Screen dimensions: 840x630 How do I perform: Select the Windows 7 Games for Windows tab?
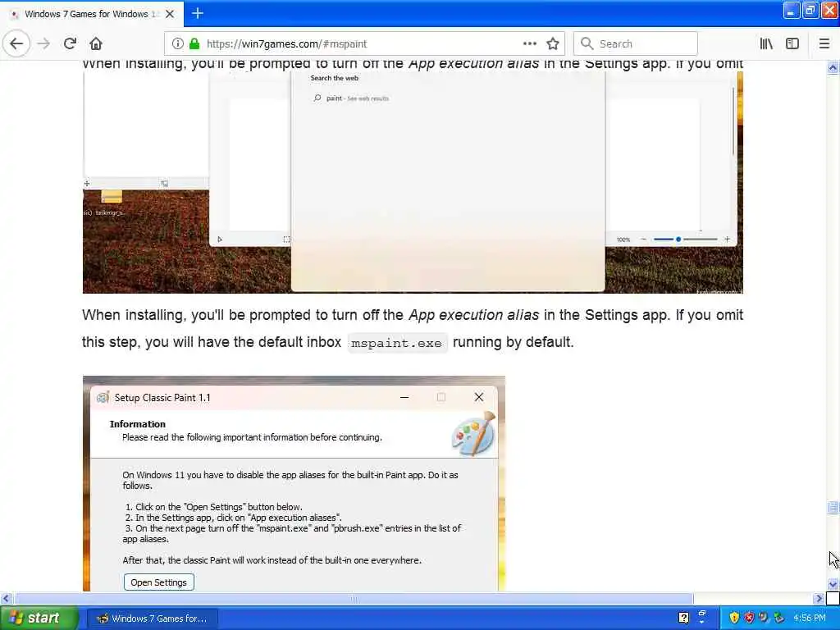click(x=91, y=14)
